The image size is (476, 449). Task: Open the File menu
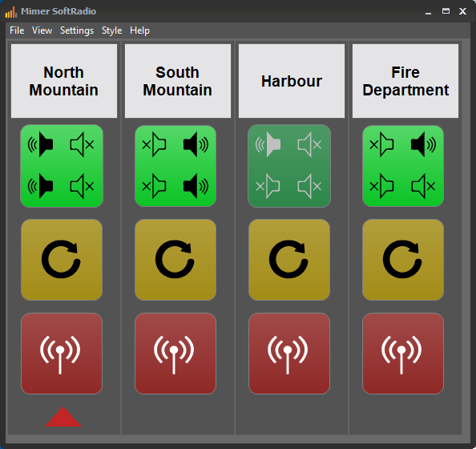click(17, 30)
